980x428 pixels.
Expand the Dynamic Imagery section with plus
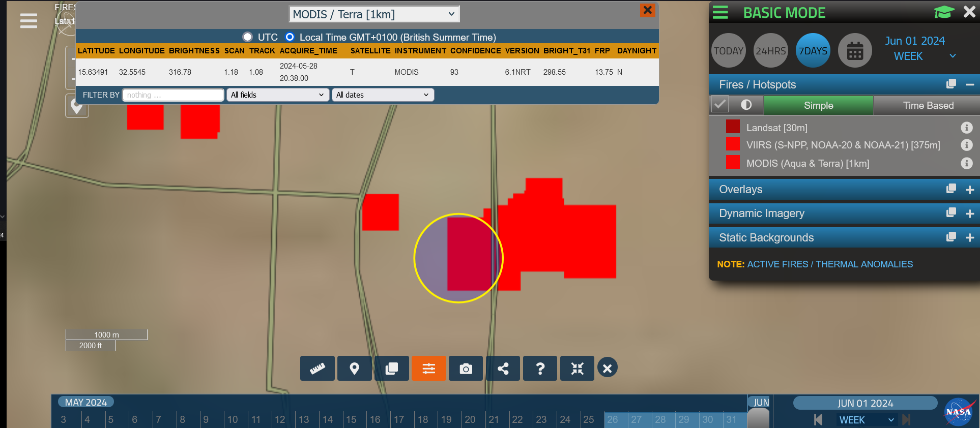coord(970,213)
